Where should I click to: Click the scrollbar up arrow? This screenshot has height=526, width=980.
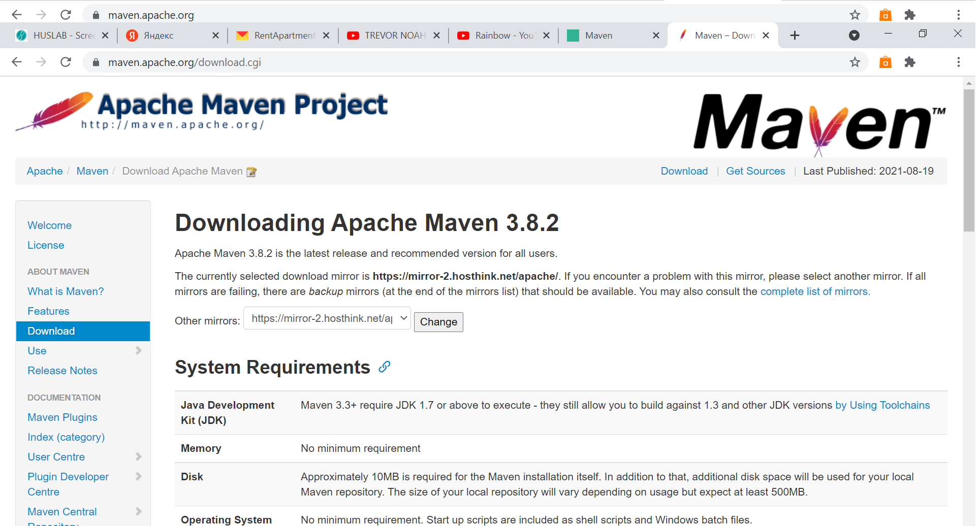[969, 83]
